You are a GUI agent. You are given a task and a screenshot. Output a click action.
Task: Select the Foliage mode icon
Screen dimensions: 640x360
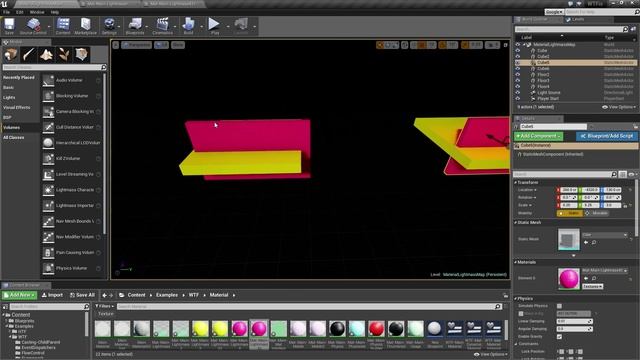tap(64, 54)
